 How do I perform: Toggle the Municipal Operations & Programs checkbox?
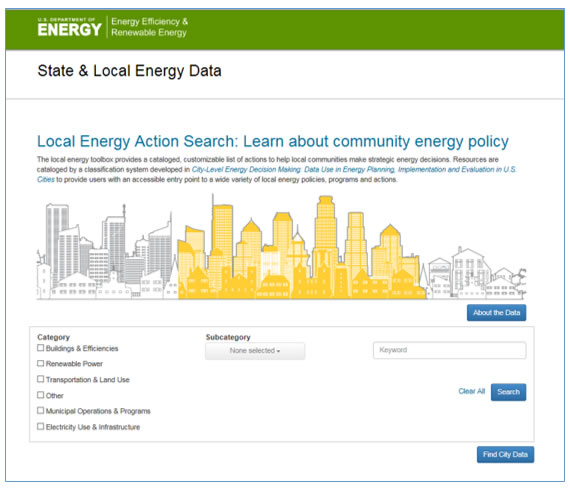tap(40, 410)
